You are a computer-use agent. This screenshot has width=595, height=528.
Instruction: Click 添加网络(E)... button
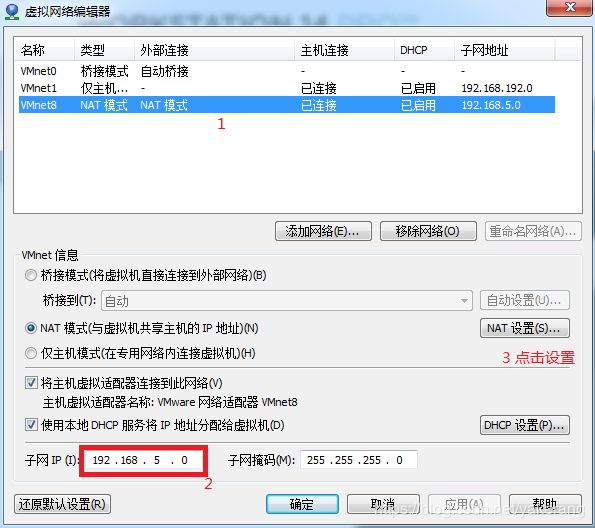[323, 231]
